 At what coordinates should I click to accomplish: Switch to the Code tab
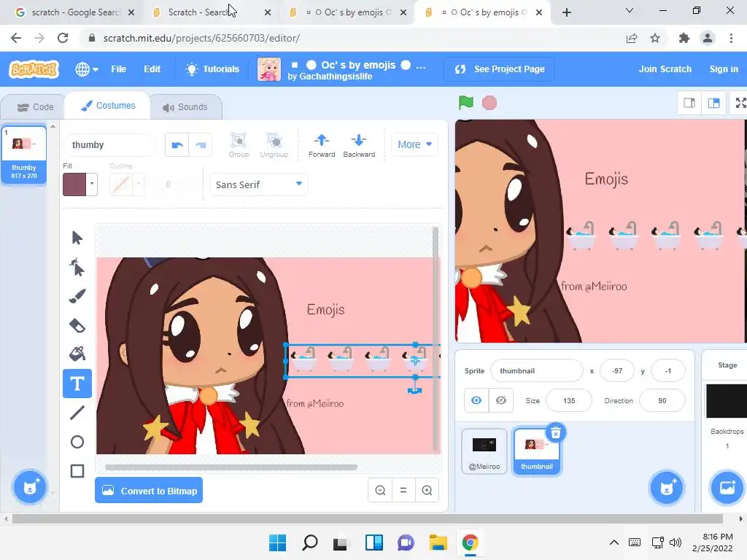click(35, 107)
